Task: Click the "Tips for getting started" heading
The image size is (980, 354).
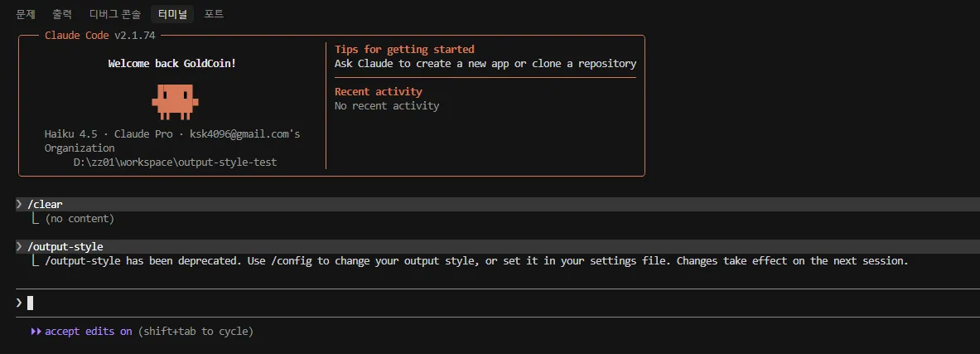Action: 404,50
